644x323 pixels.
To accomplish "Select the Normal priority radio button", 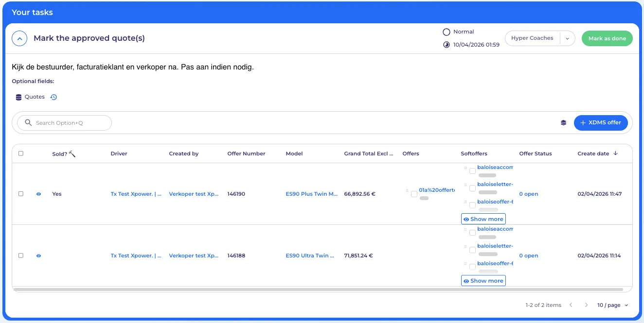I will coord(447,32).
